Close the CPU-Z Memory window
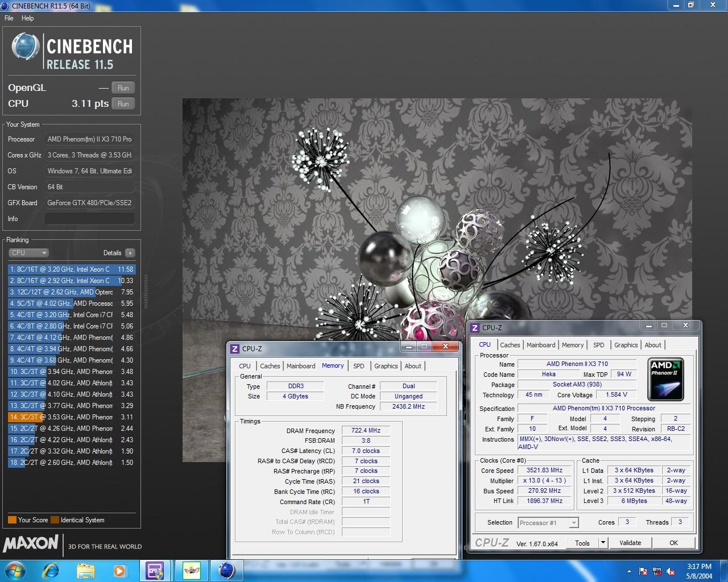The height and width of the screenshot is (582, 728). (x=445, y=346)
